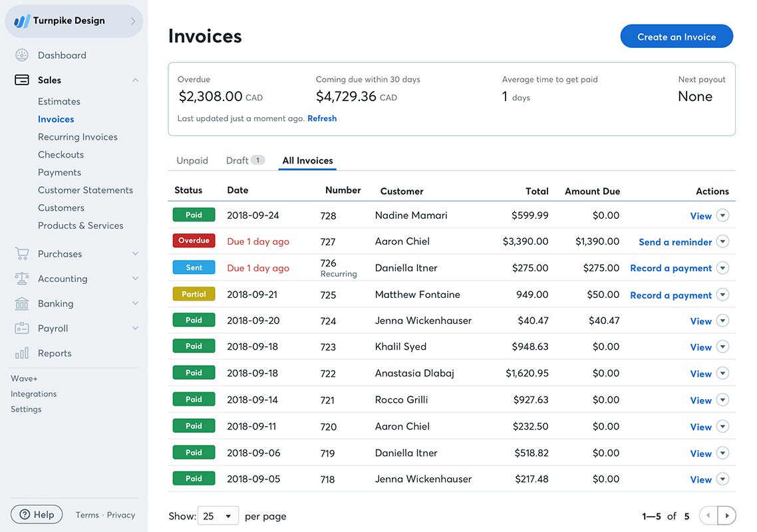Viewport: 757px width, 532px height.
Task: Select the Banking icon in sidebar
Action: (21, 303)
